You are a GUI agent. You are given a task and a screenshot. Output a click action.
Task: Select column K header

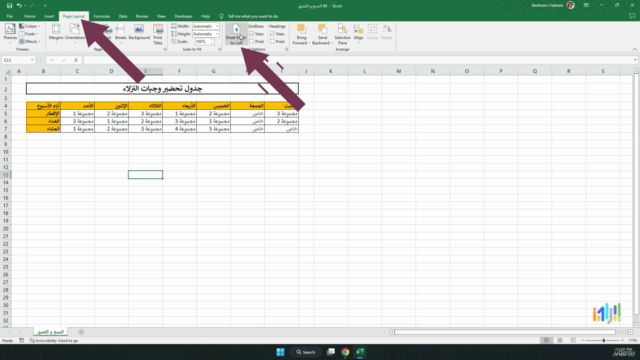pyautogui.click(x=331, y=71)
